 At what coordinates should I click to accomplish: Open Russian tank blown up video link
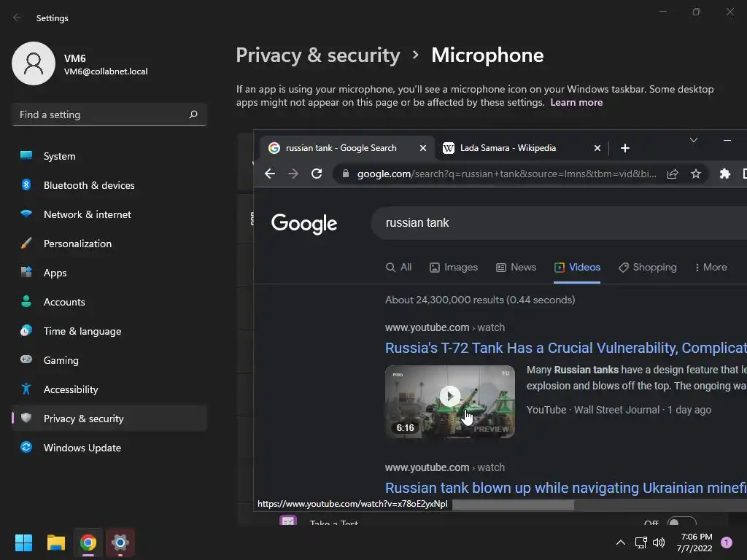[566, 488]
